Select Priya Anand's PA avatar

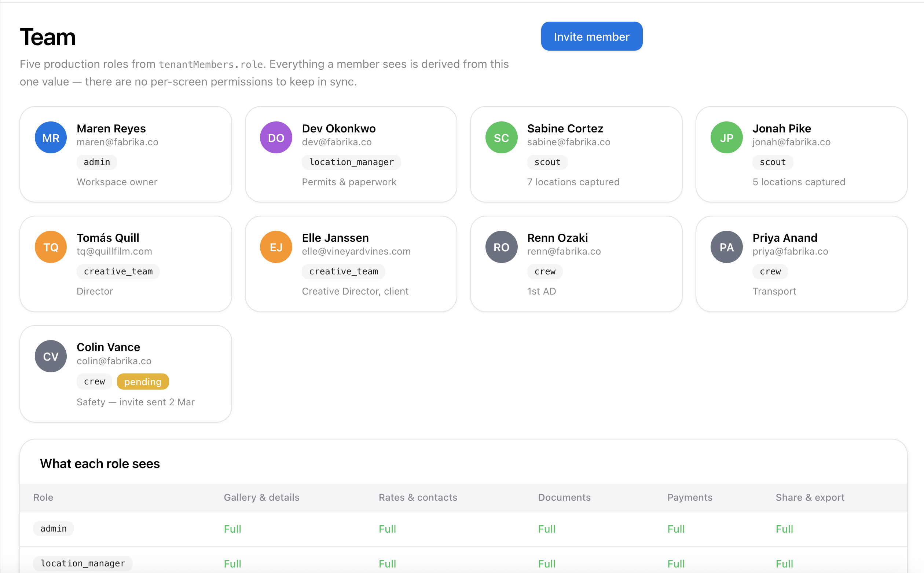(726, 247)
